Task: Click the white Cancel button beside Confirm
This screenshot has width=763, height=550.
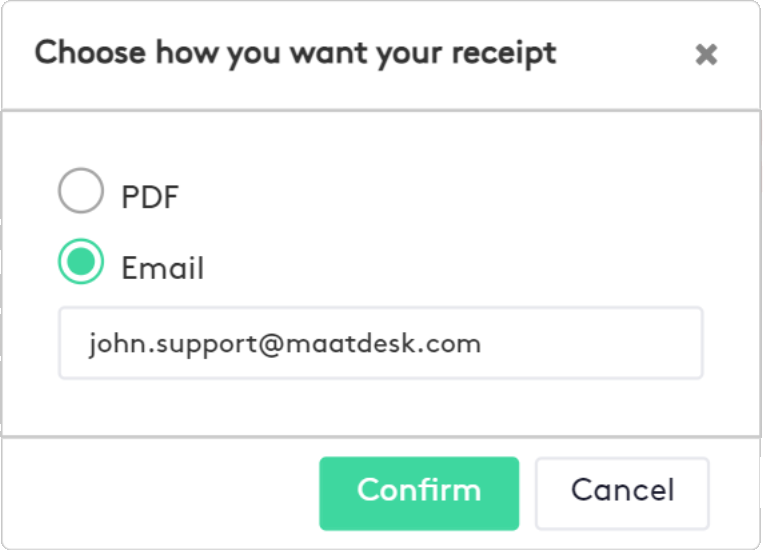Action: (x=622, y=493)
